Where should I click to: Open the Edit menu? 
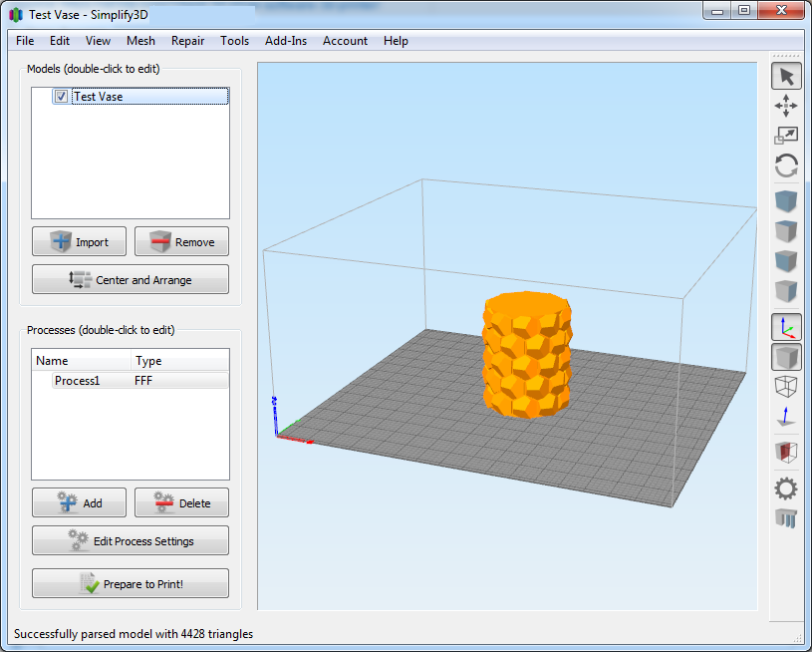pos(60,41)
